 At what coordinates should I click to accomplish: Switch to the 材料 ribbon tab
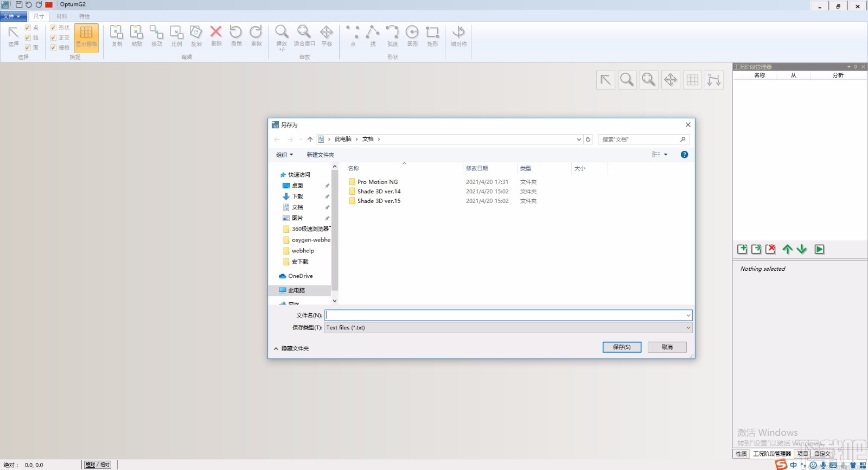coord(62,16)
